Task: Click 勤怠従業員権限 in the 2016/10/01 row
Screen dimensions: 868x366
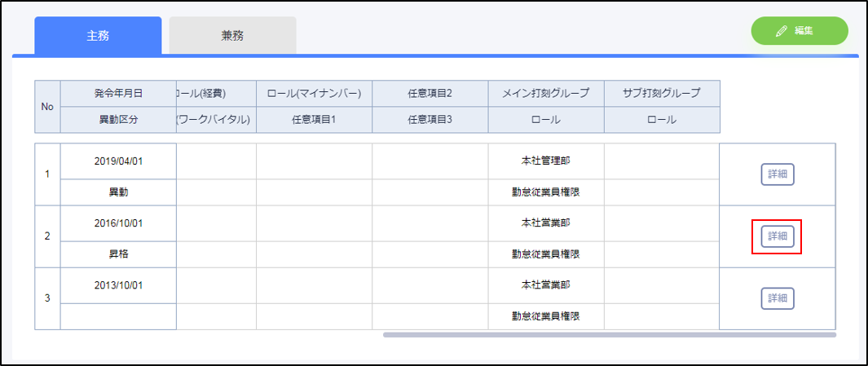Action: click(546, 254)
